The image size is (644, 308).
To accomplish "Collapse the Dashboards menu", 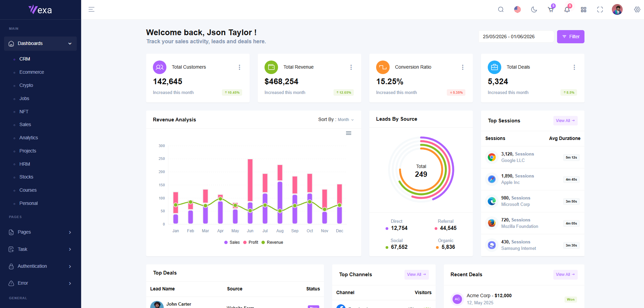I will point(40,44).
